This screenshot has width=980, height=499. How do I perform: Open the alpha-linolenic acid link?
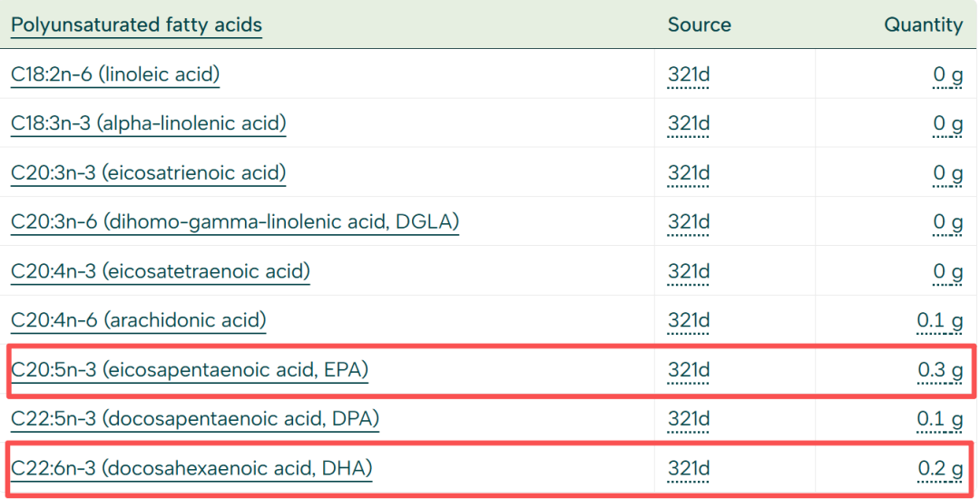[x=148, y=123]
